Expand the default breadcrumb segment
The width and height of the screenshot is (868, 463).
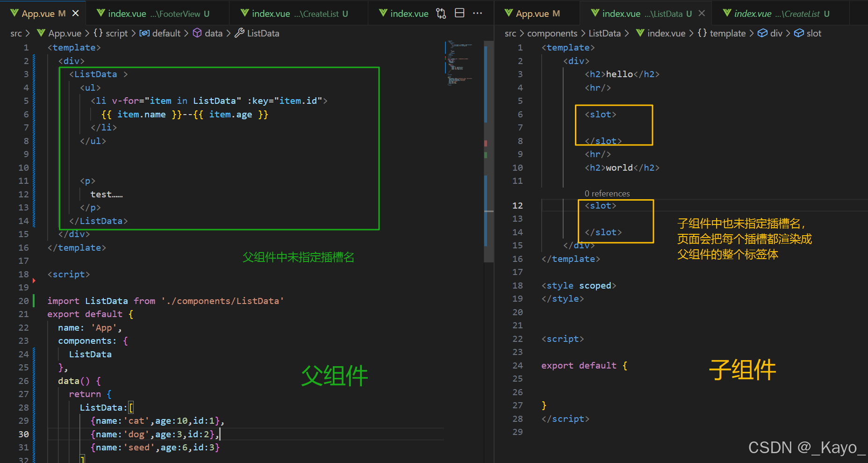(160, 33)
